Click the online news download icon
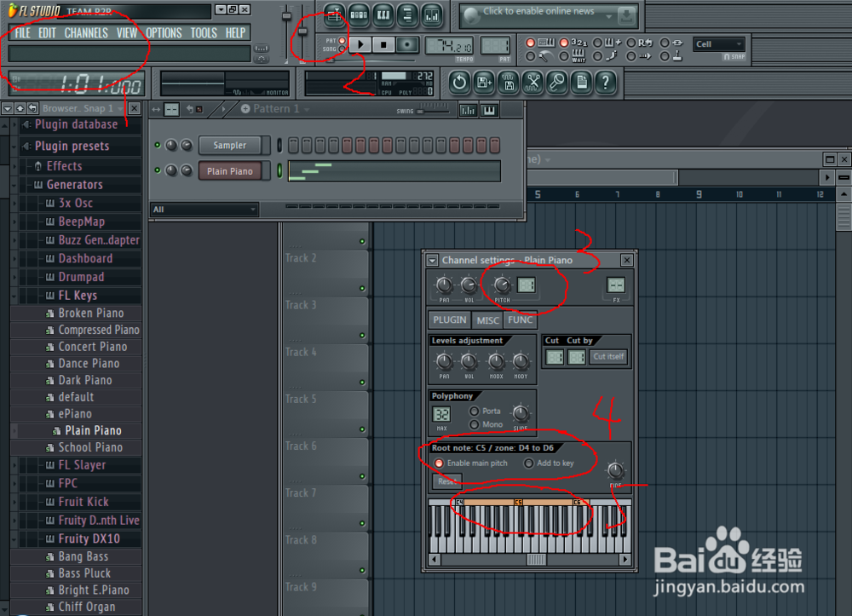This screenshot has height=616, width=852. click(x=626, y=15)
